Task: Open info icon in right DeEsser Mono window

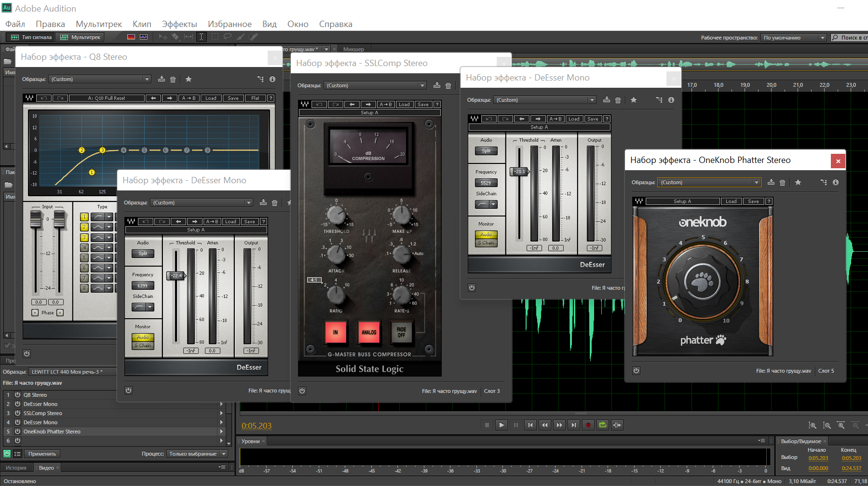Action: click(671, 100)
